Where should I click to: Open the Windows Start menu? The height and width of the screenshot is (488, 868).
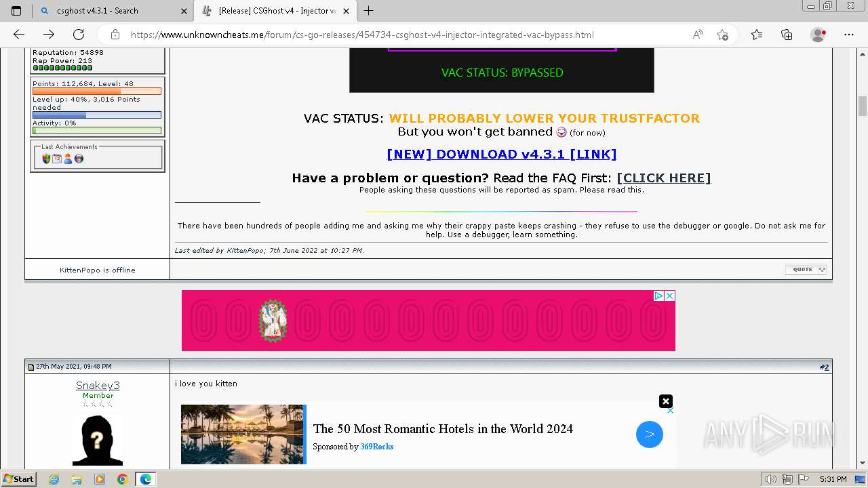click(x=19, y=479)
